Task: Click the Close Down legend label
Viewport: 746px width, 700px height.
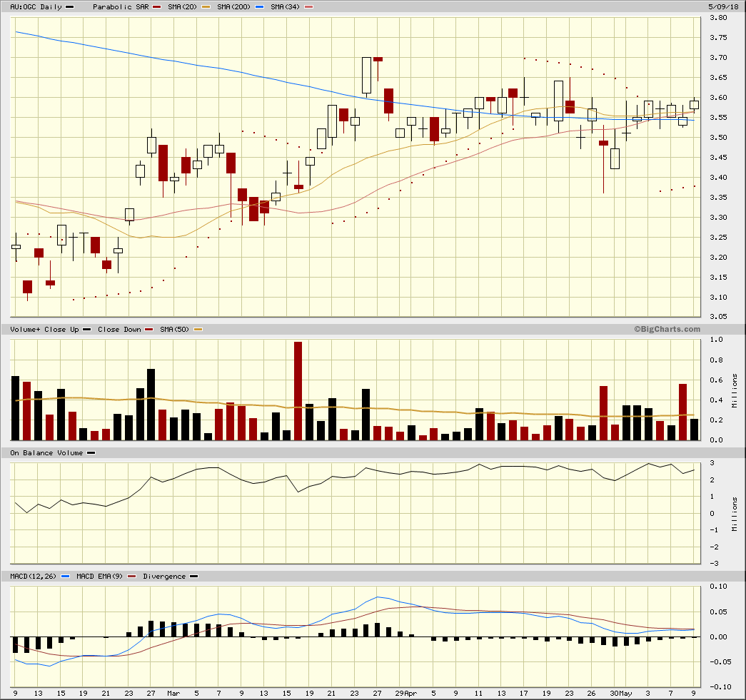Action: click(119, 329)
